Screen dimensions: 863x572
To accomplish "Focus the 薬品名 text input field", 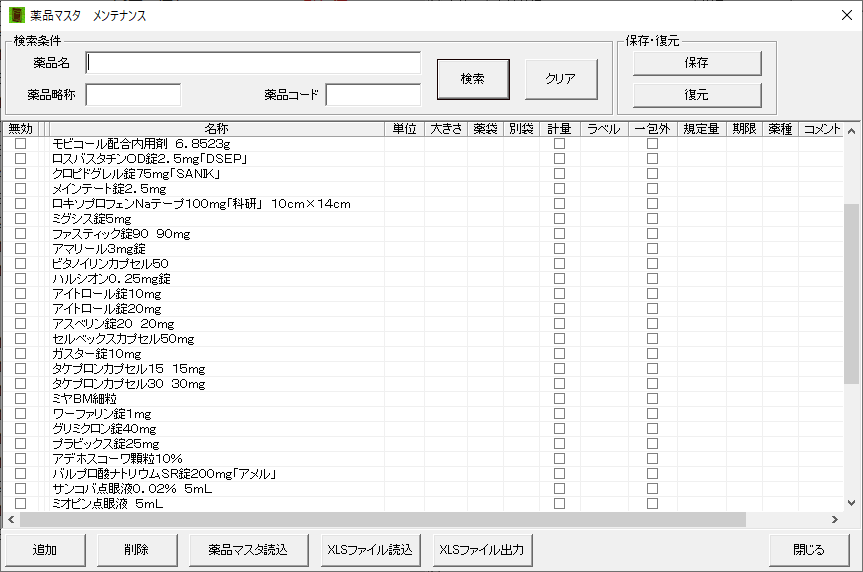I will pyautogui.click(x=253, y=63).
